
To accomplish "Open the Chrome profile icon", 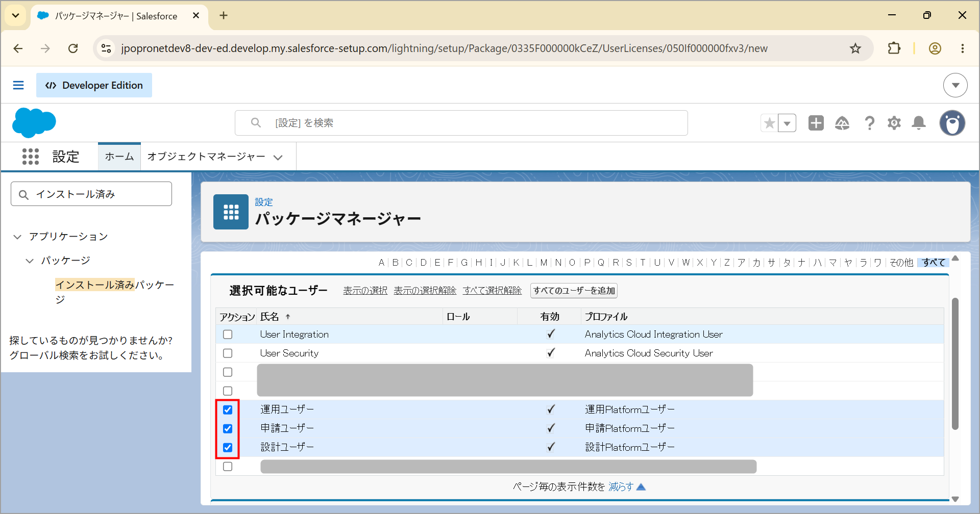I will (x=935, y=48).
